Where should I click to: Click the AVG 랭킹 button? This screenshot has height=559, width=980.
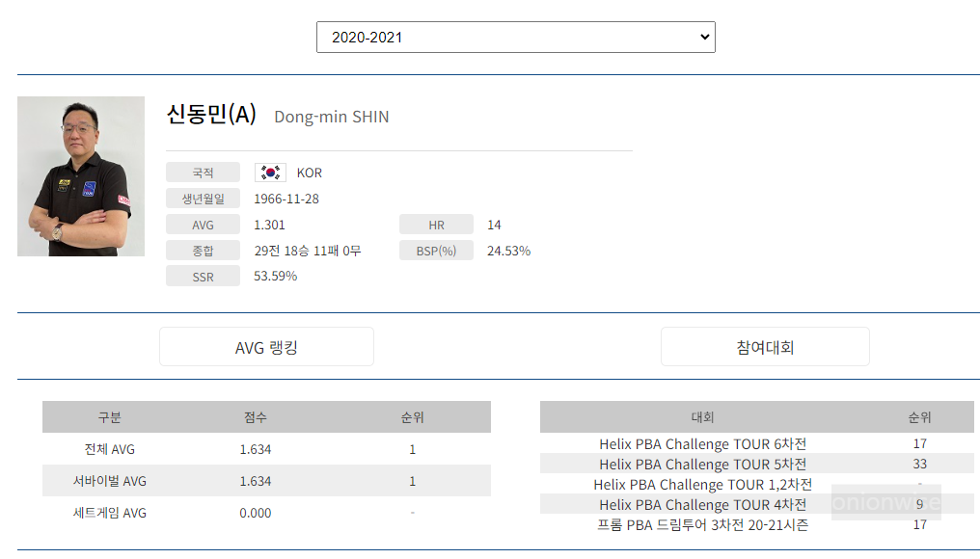click(x=266, y=346)
